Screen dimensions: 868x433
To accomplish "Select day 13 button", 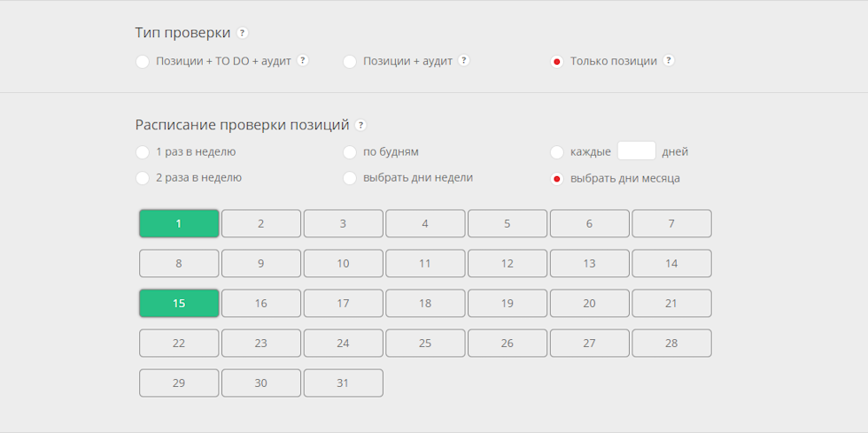I will [590, 264].
